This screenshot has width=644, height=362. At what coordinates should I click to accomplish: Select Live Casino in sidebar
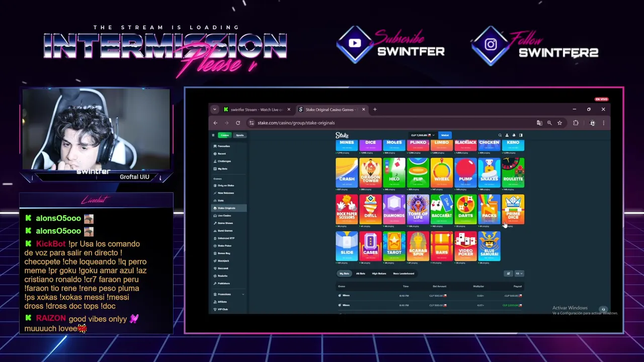click(x=224, y=216)
